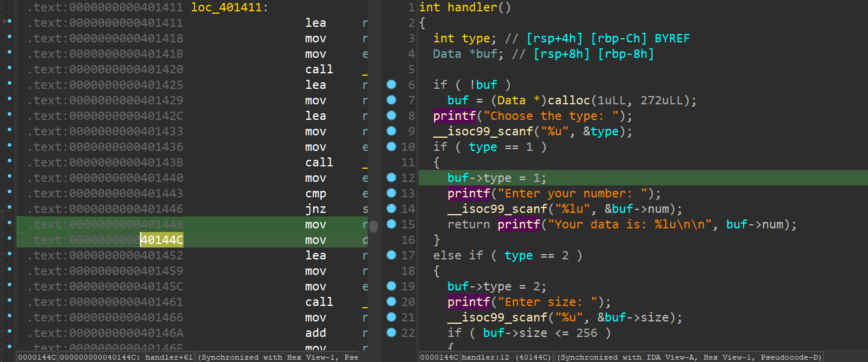The height and width of the screenshot is (362, 868).
Task: Toggle breakpoint dot on pseudocode line 6
Action: 391,85
